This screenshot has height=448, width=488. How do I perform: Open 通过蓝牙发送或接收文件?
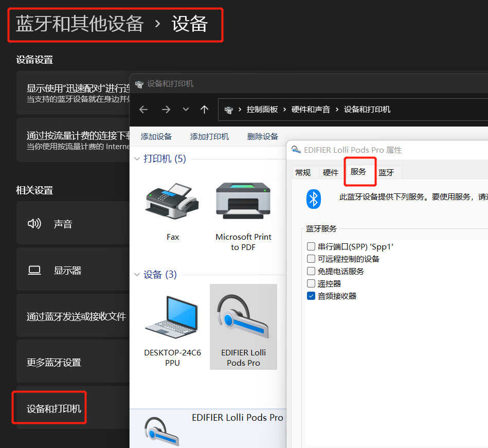point(73,316)
